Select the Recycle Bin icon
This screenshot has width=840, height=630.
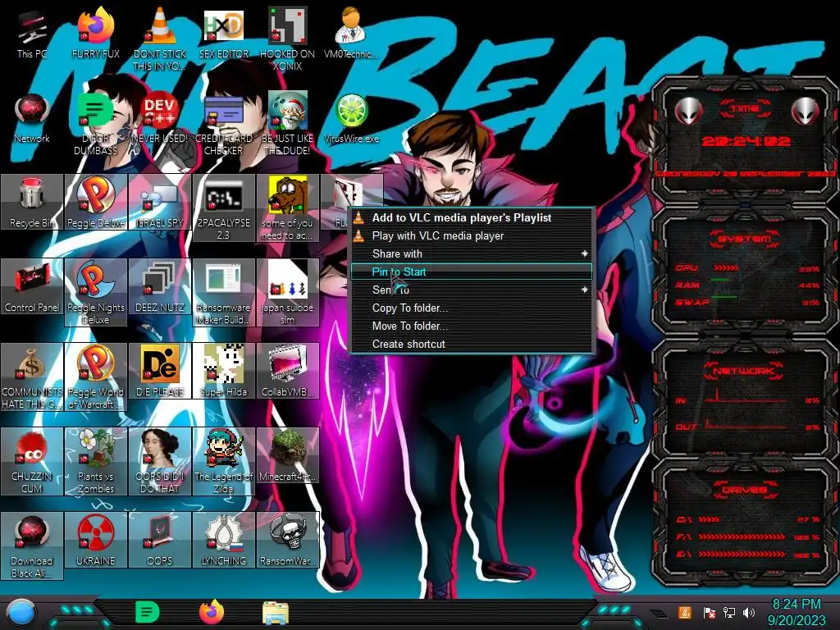click(x=32, y=202)
